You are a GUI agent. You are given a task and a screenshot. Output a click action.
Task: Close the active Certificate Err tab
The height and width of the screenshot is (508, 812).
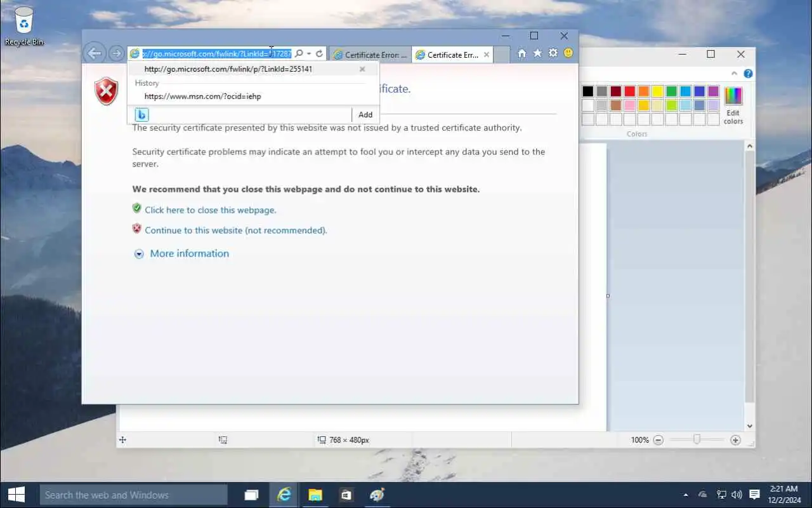(487, 55)
